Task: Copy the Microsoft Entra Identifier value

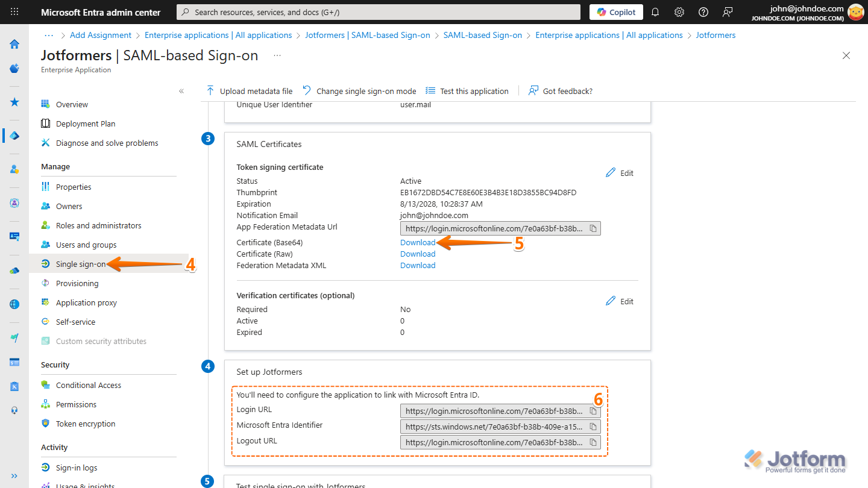Action: pyautogui.click(x=593, y=427)
